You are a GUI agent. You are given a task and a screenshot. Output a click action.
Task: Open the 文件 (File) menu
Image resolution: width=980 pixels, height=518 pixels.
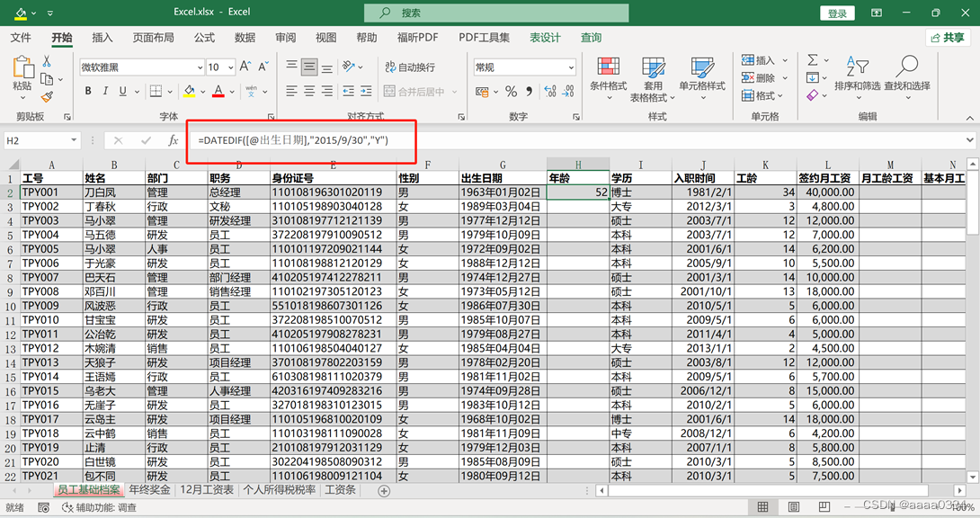point(21,38)
